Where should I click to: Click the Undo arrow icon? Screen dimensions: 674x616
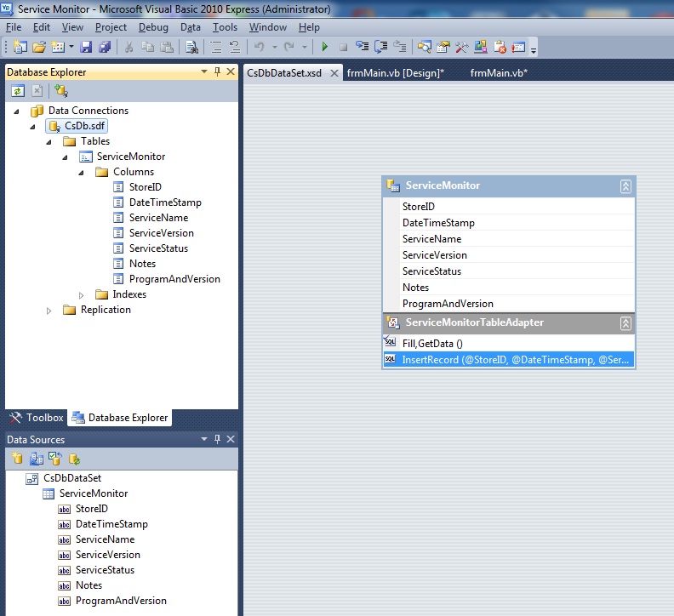(260, 47)
